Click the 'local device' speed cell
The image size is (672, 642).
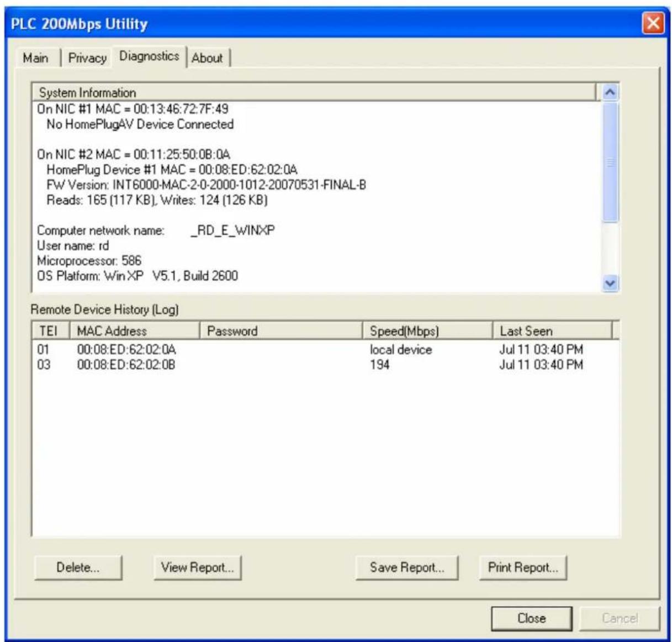(x=401, y=349)
